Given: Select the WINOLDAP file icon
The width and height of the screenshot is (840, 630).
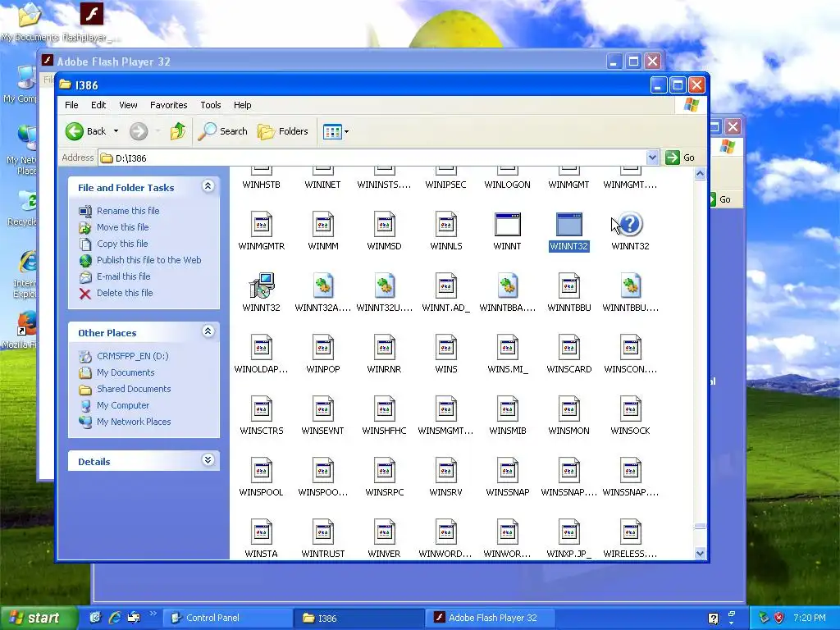Looking at the screenshot, I should tap(262, 347).
